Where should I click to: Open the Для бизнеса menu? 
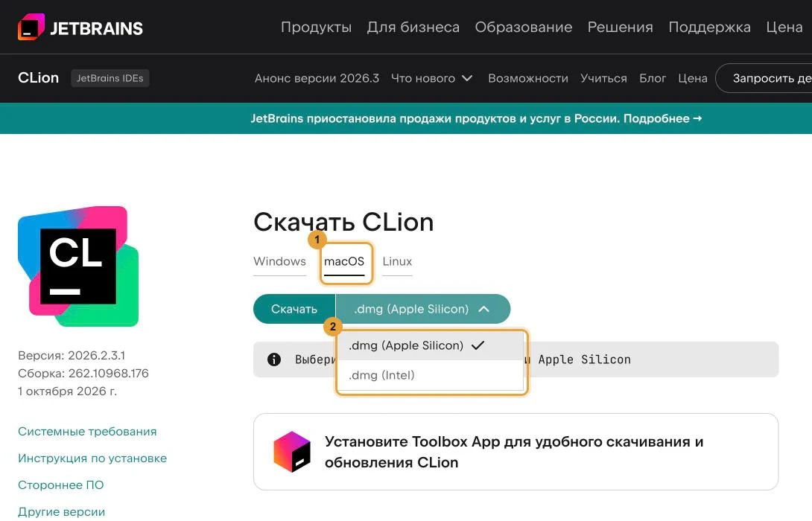point(413,27)
